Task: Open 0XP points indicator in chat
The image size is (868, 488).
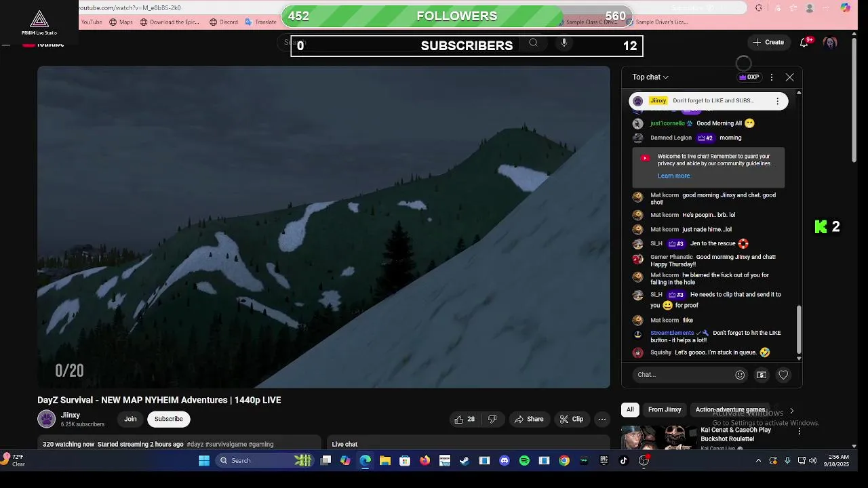Action: click(749, 77)
